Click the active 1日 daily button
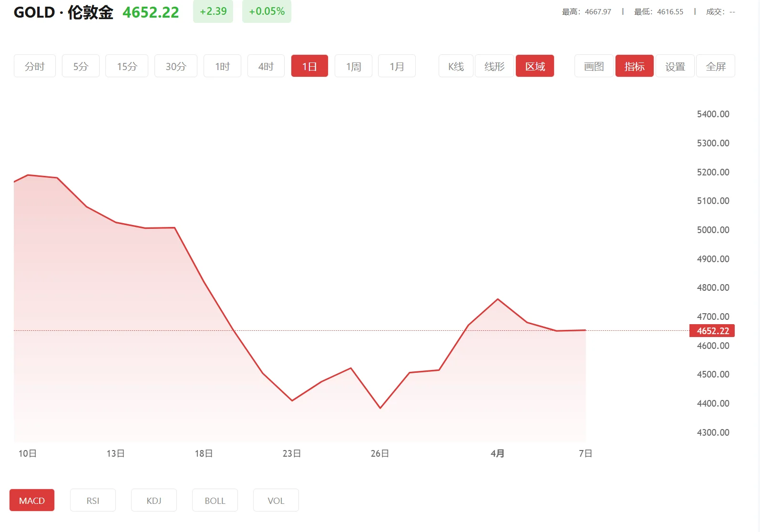 pyautogui.click(x=309, y=66)
